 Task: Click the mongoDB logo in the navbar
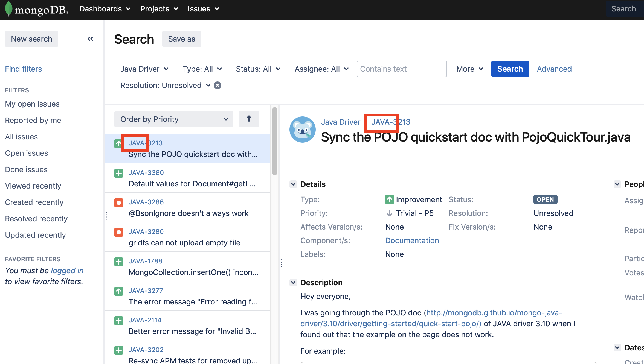(36, 9)
